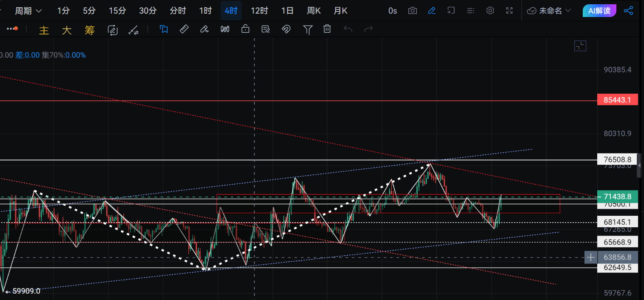Screen dimensions: 644x300
Task: Take a chart screenshot with the camera icon
Action: pyautogui.click(x=412, y=11)
